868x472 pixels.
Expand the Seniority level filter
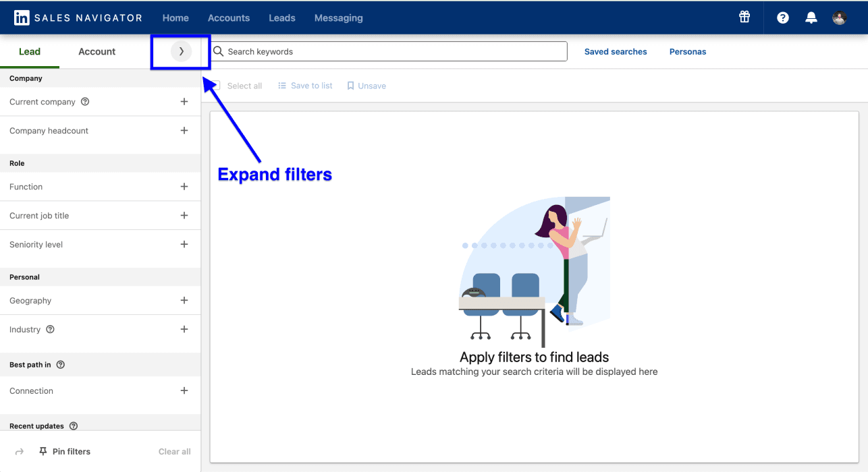[x=184, y=244]
